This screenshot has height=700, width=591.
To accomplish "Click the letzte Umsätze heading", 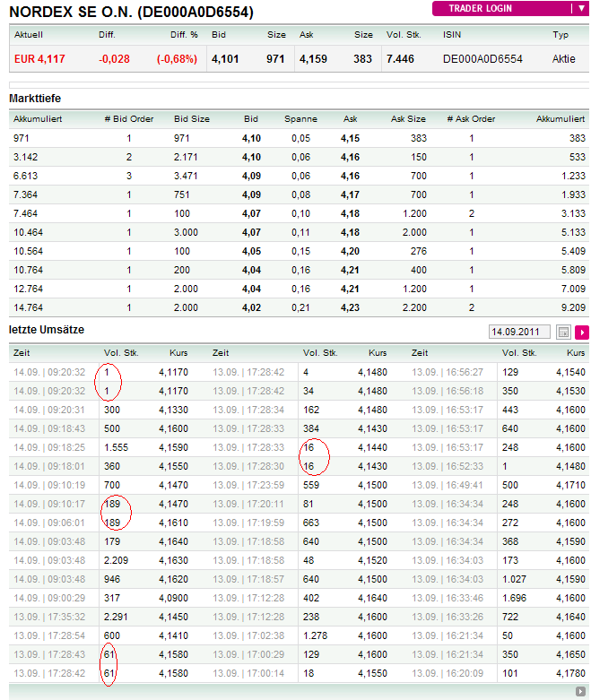I will tap(47, 330).
